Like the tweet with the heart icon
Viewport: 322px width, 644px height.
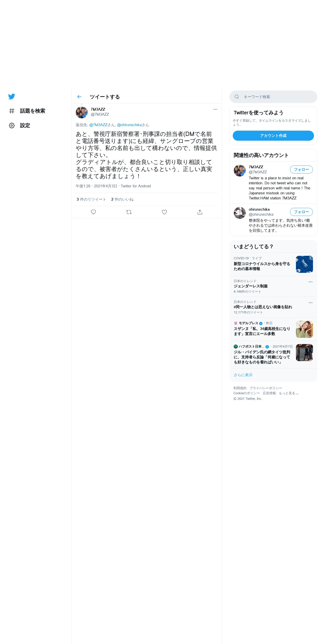click(x=164, y=212)
